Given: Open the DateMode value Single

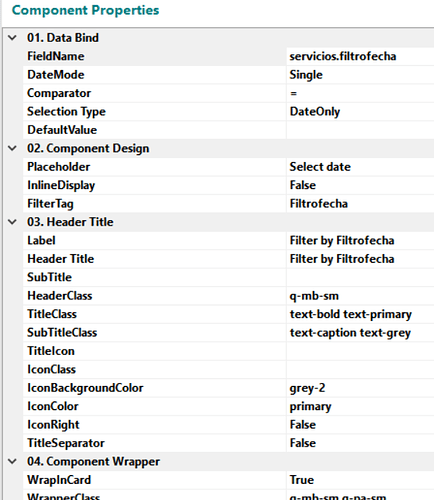Looking at the screenshot, I should [360, 75].
